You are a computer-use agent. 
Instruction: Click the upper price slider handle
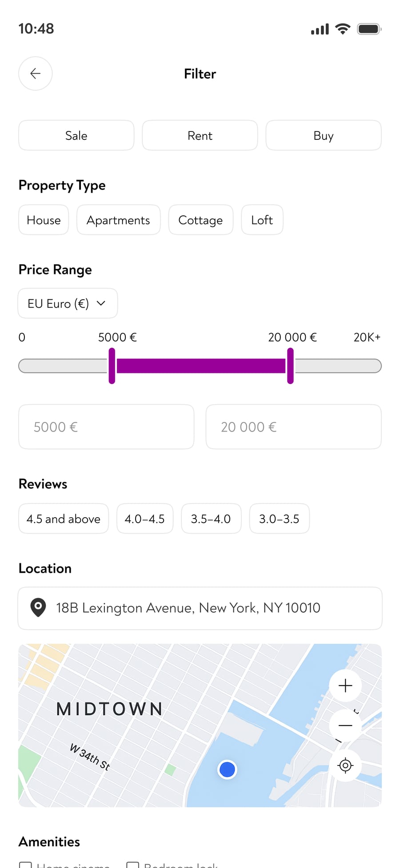pyautogui.click(x=290, y=366)
